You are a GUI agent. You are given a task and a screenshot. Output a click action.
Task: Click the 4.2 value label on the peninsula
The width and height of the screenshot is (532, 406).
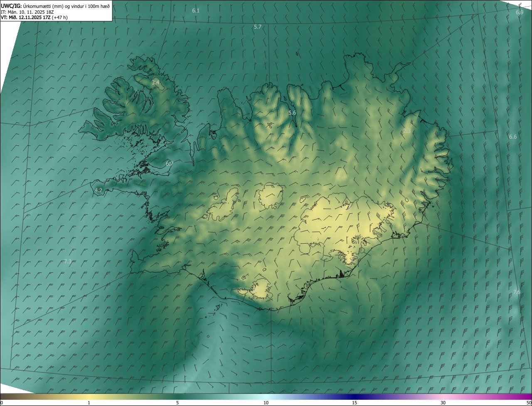(99, 191)
